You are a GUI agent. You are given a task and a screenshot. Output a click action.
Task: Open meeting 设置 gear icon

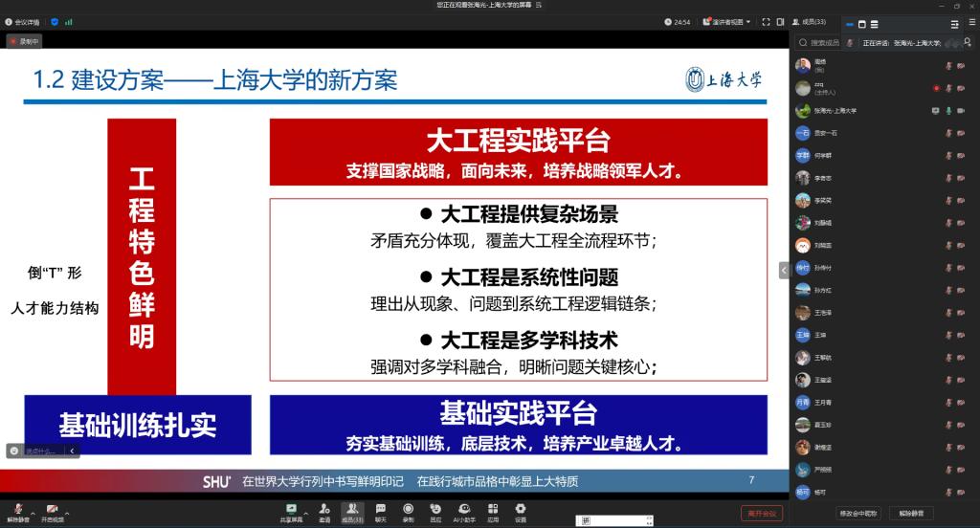(x=521, y=513)
